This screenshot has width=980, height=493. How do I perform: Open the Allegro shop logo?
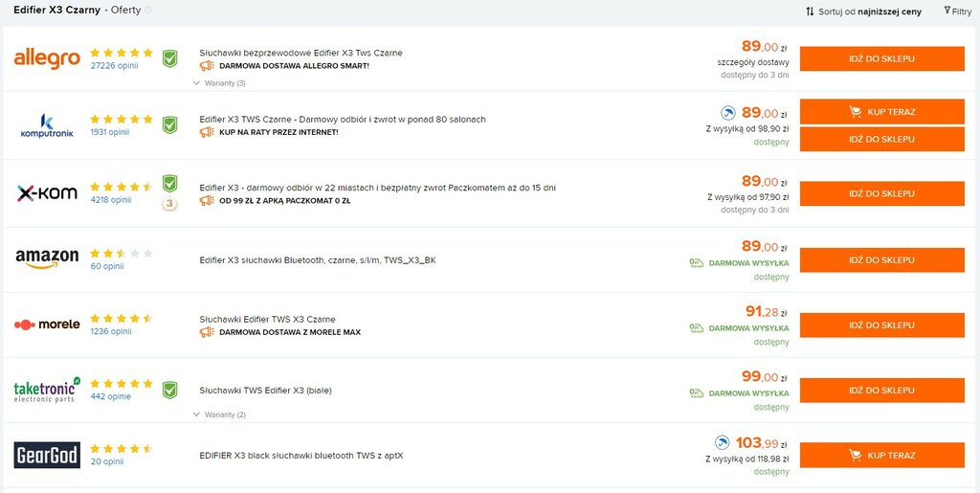pyautogui.click(x=47, y=58)
